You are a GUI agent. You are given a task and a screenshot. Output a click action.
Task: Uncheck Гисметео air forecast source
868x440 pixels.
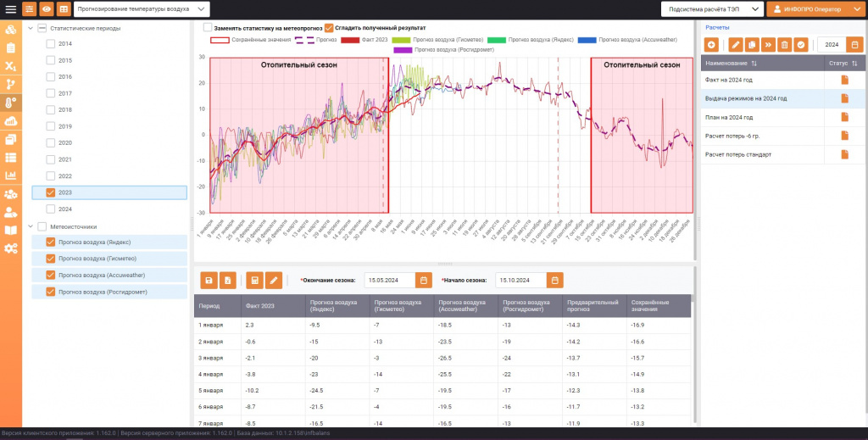(50, 259)
